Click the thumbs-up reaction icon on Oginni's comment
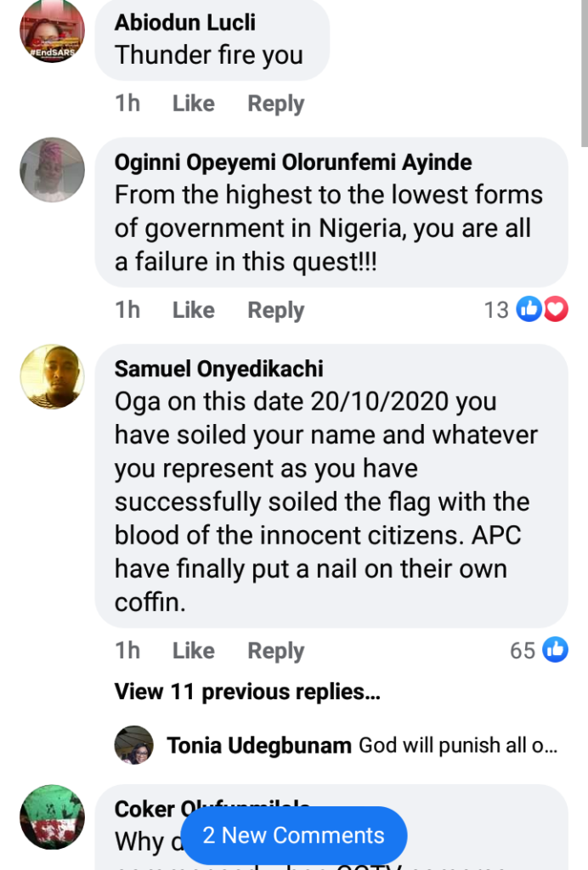This screenshot has height=870, width=588. coord(529,310)
